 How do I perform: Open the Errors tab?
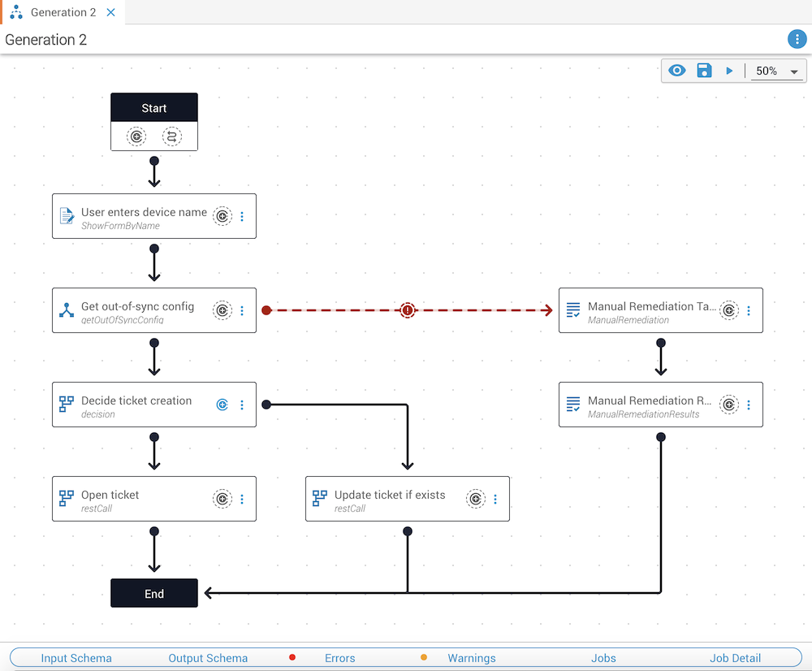point(339,658)
